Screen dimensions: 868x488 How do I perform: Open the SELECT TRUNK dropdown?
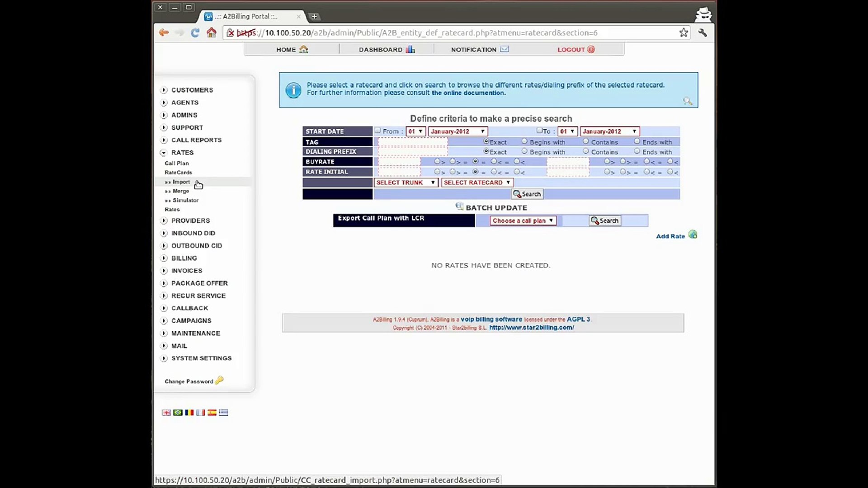pyautogui.click(x=406, y=183)
